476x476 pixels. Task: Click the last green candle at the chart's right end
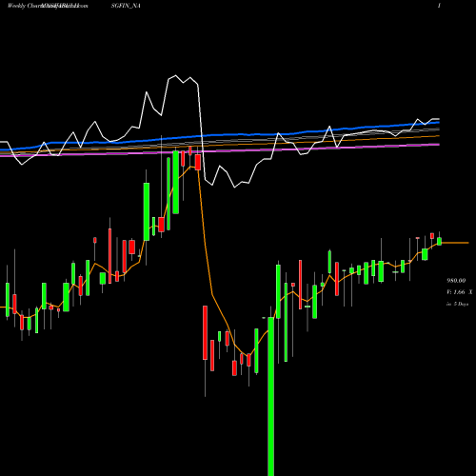pyautogui.click(x=440, y=241)
